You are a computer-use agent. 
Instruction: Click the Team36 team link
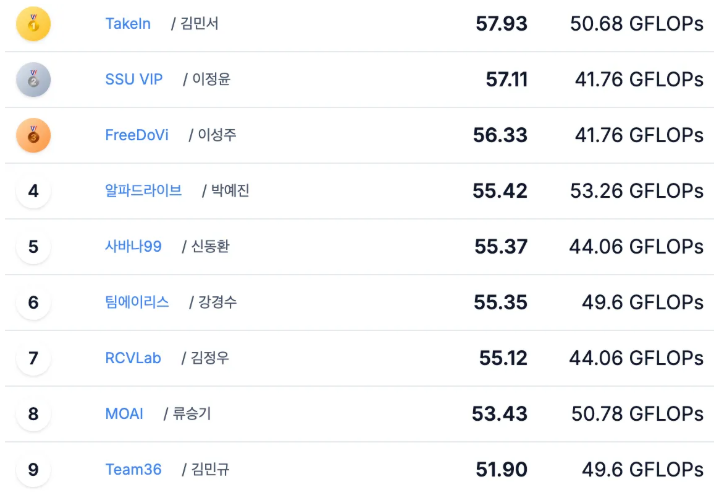[133, 469]
